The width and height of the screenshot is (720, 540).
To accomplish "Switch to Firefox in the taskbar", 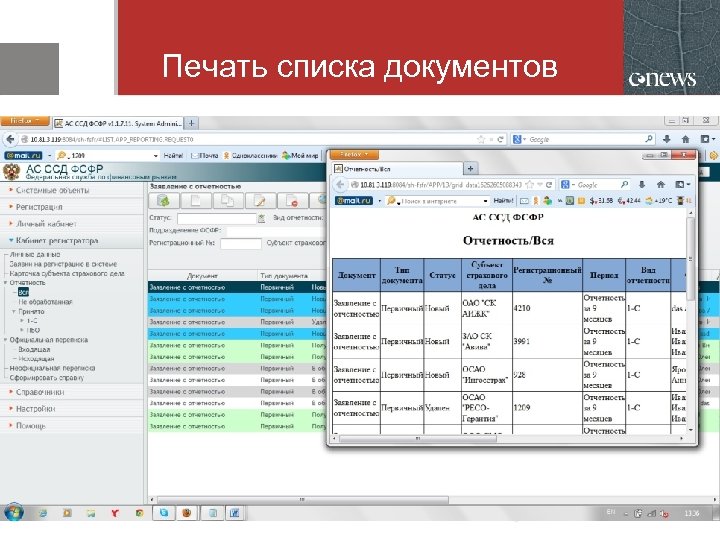I will [186, 513].
